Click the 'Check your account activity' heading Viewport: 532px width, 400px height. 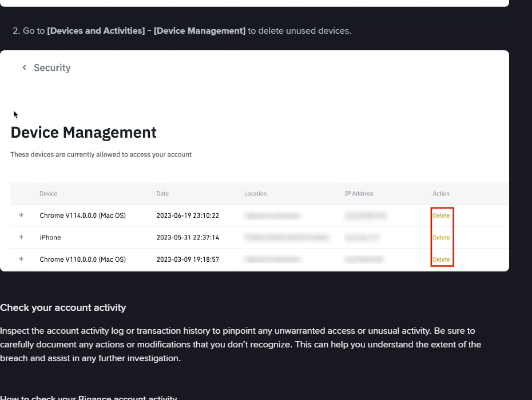[63, 308]
